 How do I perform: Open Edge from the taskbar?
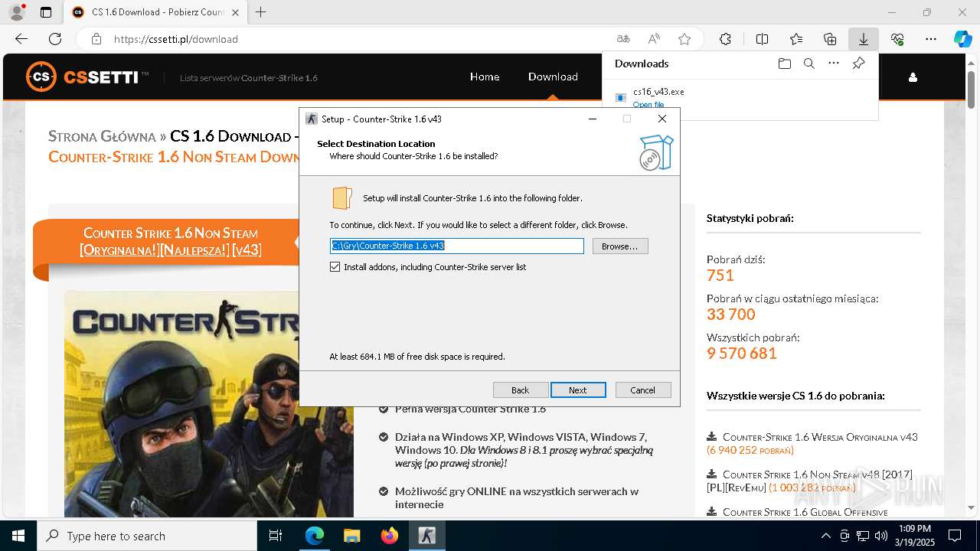point(315,536)
